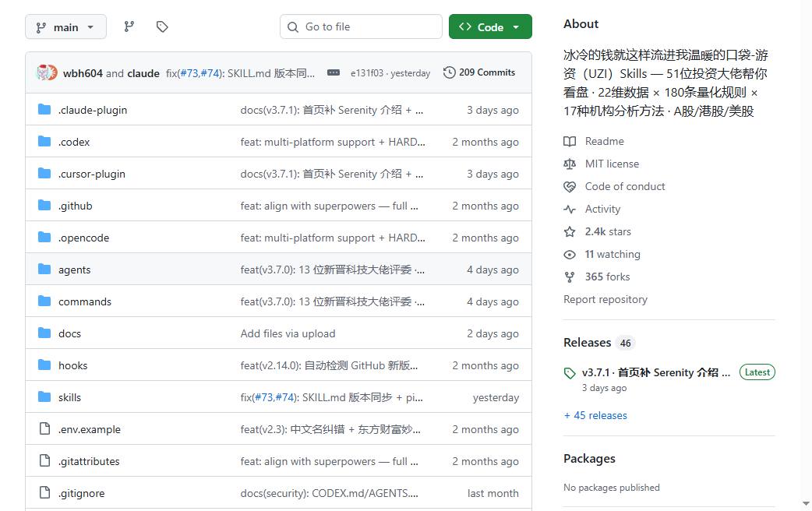Open the wbh604 author link
The height and width of the screenshot is (511, 812).
pyautogui.click(x=83, y=73)
